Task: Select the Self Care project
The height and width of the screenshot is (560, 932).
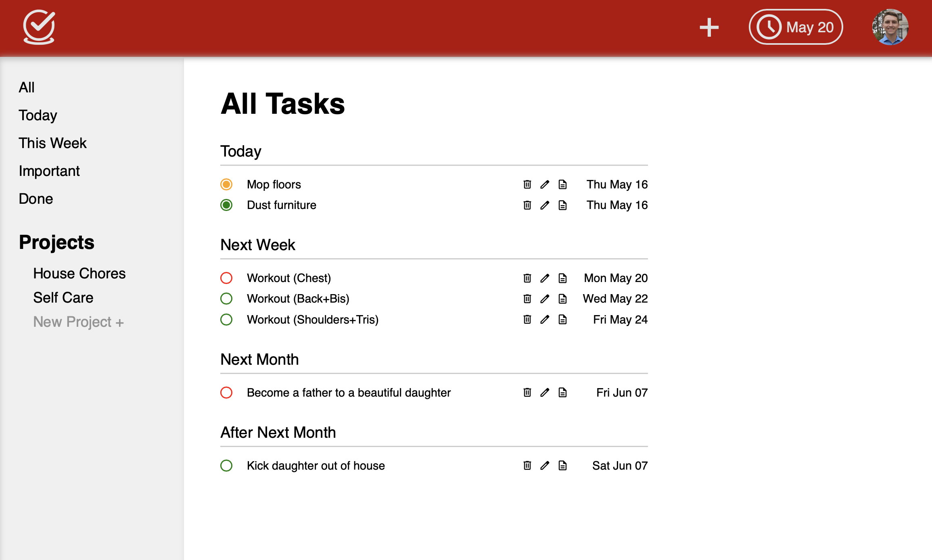Action: click(x=63, y=297)
